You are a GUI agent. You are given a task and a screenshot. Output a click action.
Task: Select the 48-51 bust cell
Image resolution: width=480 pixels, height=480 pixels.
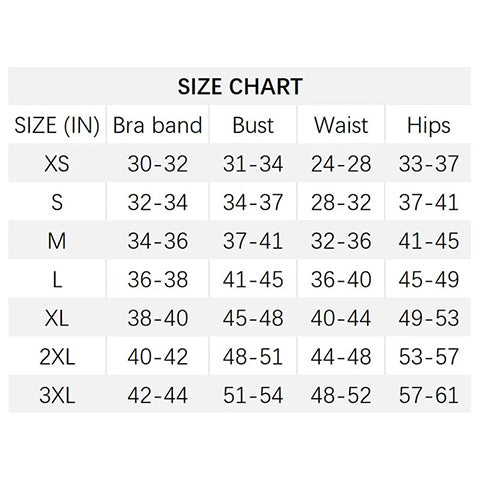(x=253, y=357)
